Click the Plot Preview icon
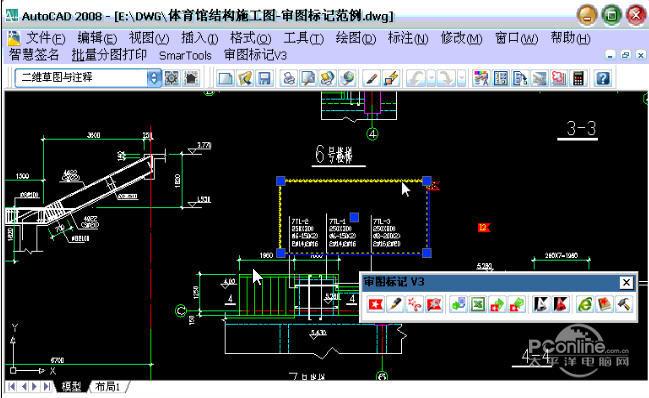This screenshot has width=649, height=398. (x=308, y=78)
